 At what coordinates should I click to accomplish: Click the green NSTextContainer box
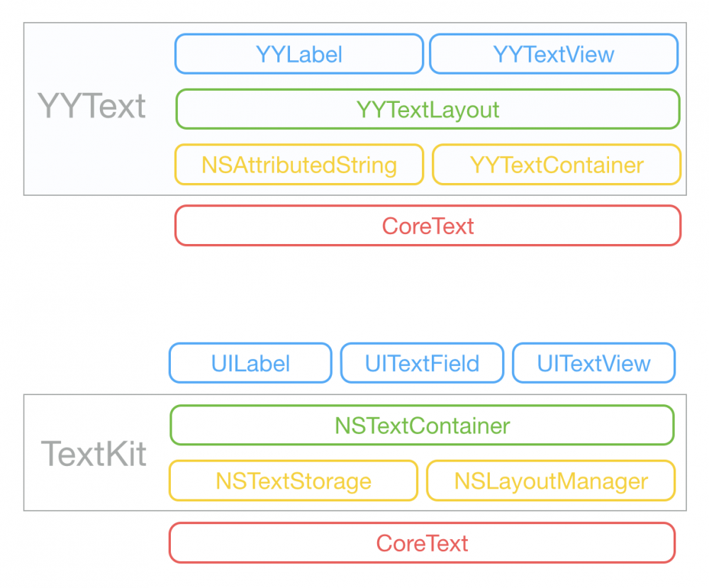[x=422, y=426]
